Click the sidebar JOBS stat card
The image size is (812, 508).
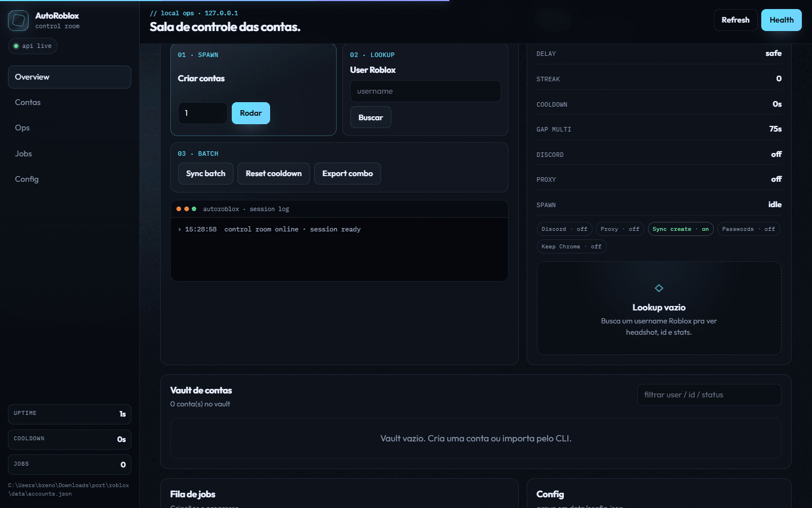(69, 465)
